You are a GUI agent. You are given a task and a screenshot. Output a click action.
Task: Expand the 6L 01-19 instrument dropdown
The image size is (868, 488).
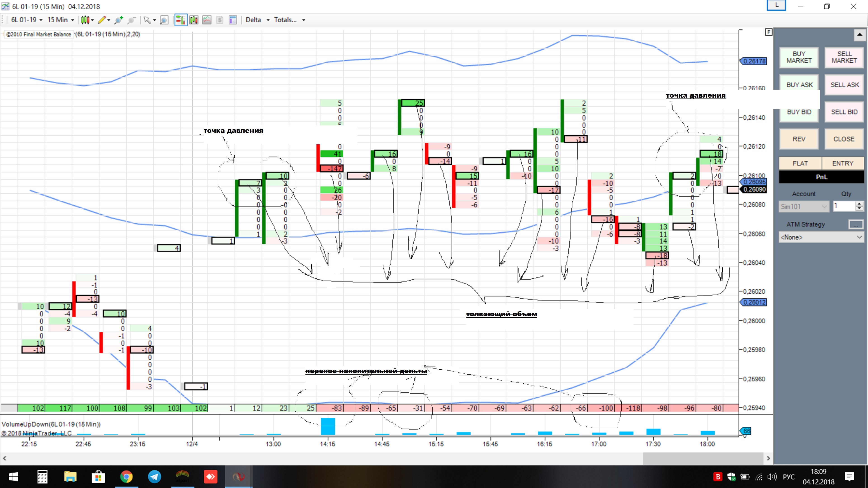(27, 20)
